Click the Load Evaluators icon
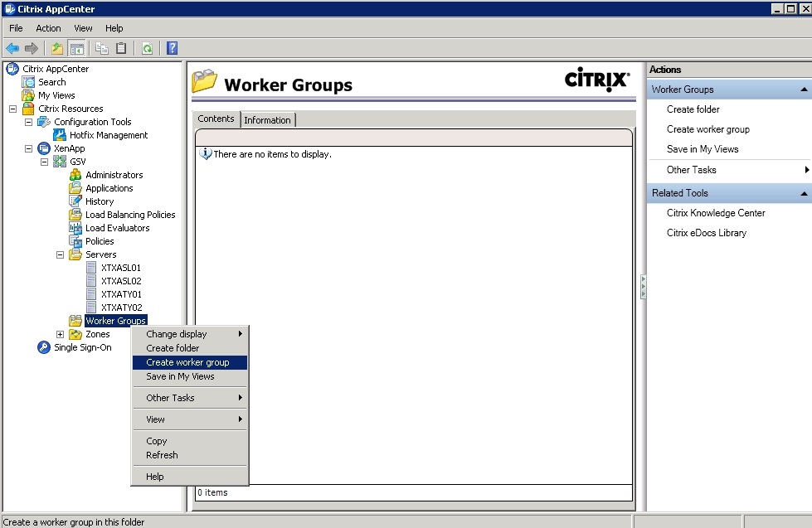The width and height of the screenshot is (812, 528). coord(75,228)
